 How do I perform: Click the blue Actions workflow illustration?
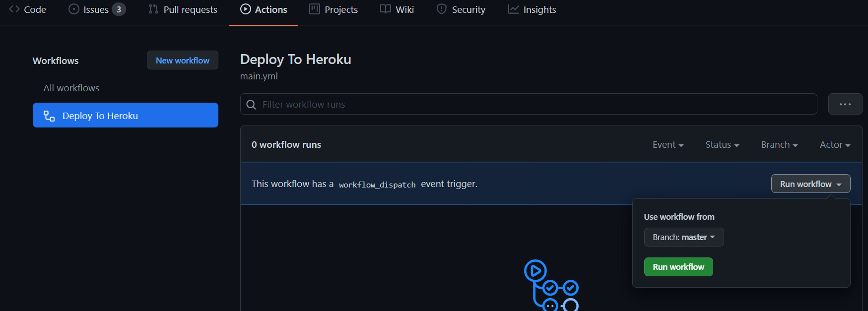pos(551,285)
